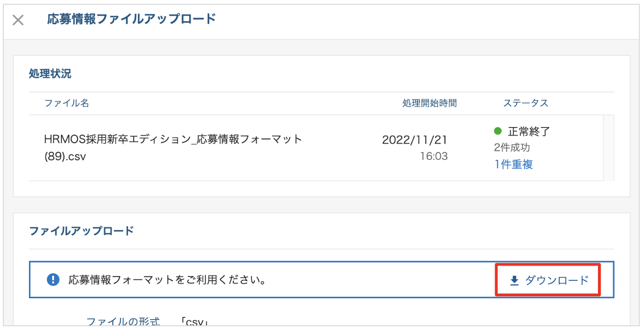Select the HRMOS採用新卒エディション csv file row
Image resolution: width=644 pixels, height=331 pixels.
(x=173, y=147)
